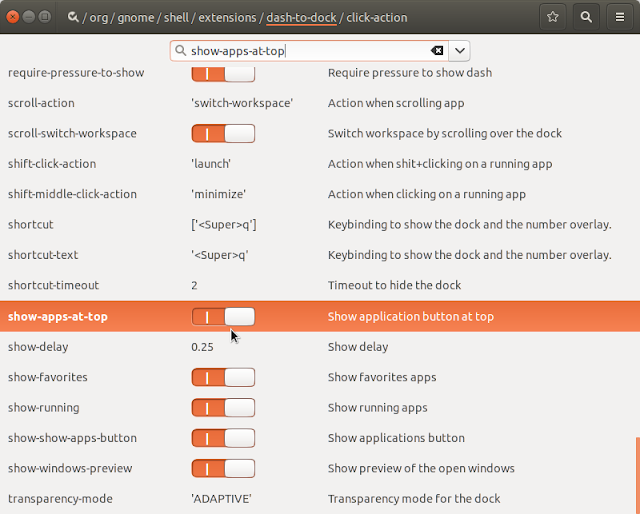This screenshot has width=640, height=514.
Task: Open the hamburger menu in header
Action: pyautogui.click(x=620, y=17)
